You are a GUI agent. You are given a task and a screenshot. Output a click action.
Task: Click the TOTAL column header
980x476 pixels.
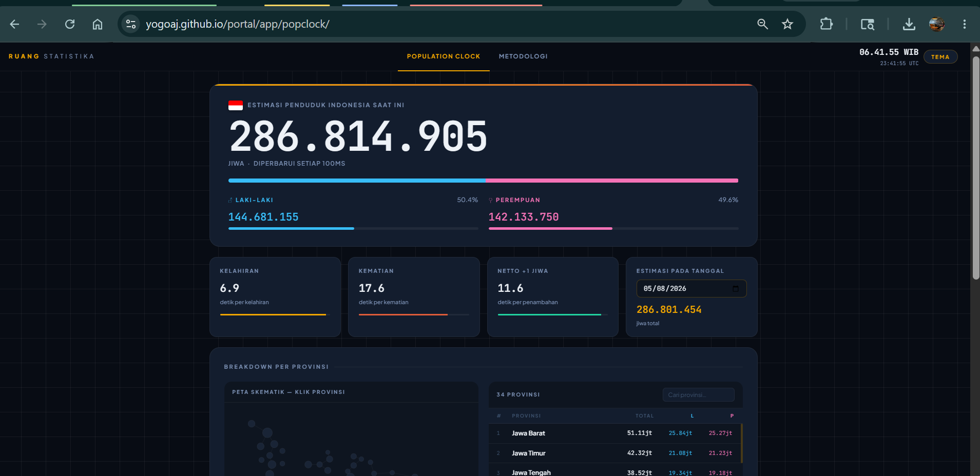tap(644, 416)
